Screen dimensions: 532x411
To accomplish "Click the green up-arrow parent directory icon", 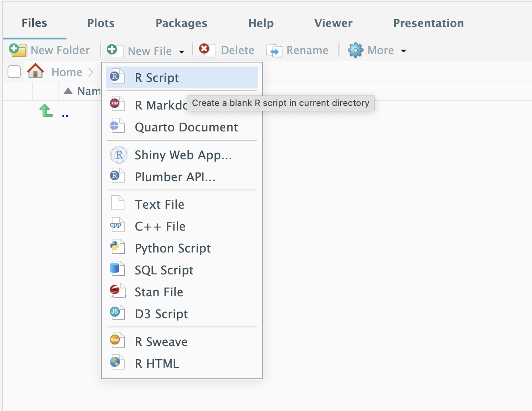I will tap(46, 111).
